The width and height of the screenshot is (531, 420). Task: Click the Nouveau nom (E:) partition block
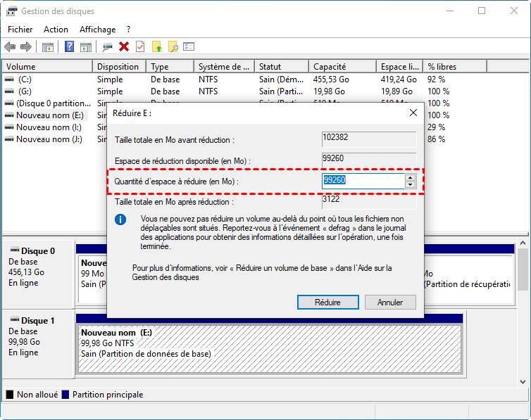270,349
